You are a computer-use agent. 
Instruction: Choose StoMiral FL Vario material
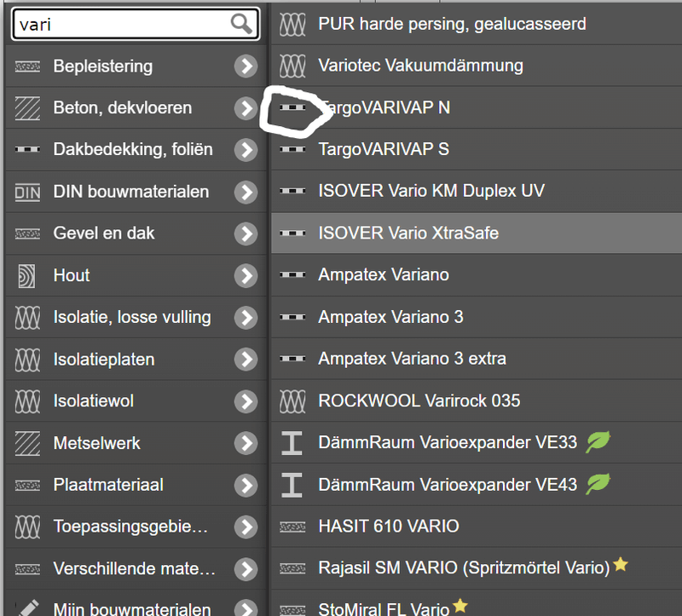coord(477,603)
